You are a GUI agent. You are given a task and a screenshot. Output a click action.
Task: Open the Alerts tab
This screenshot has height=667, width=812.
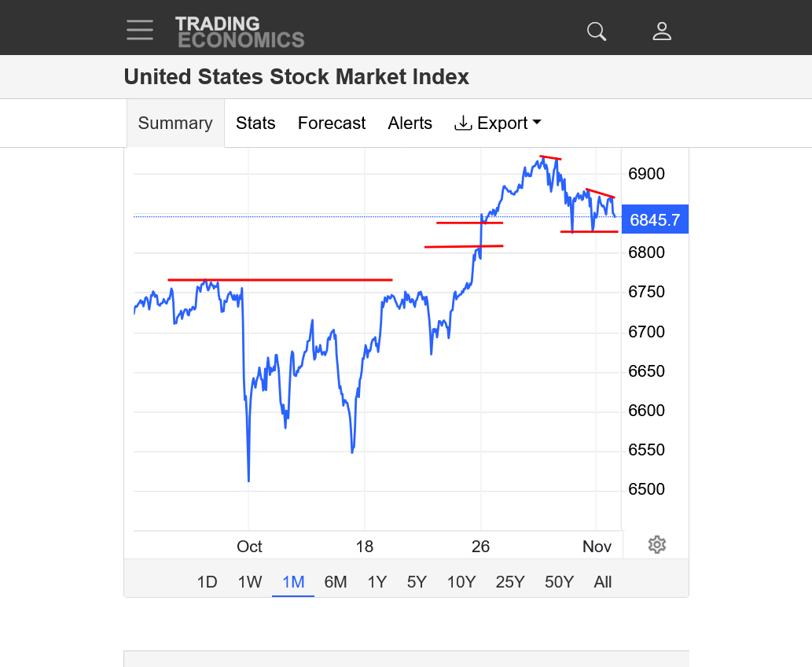410,123
